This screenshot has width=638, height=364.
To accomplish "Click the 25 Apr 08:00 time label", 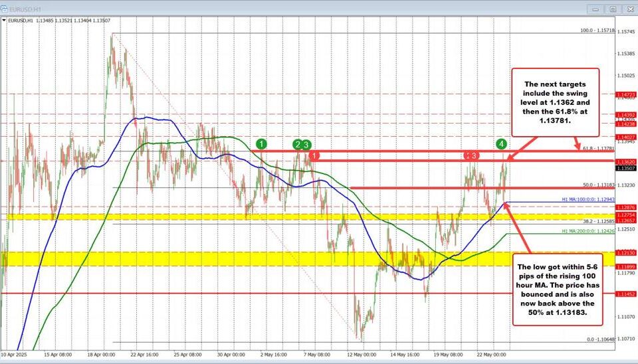I will [187, 355].
